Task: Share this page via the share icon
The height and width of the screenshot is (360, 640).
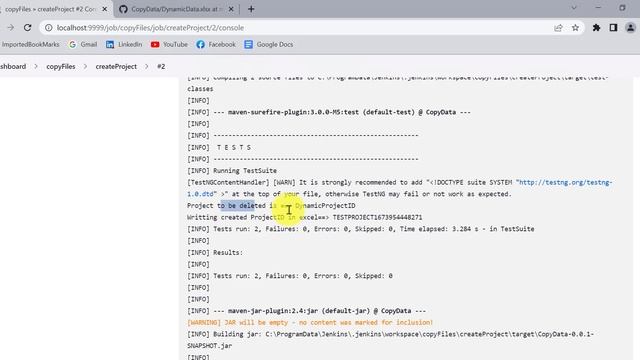Action: [x=558, y=28]
